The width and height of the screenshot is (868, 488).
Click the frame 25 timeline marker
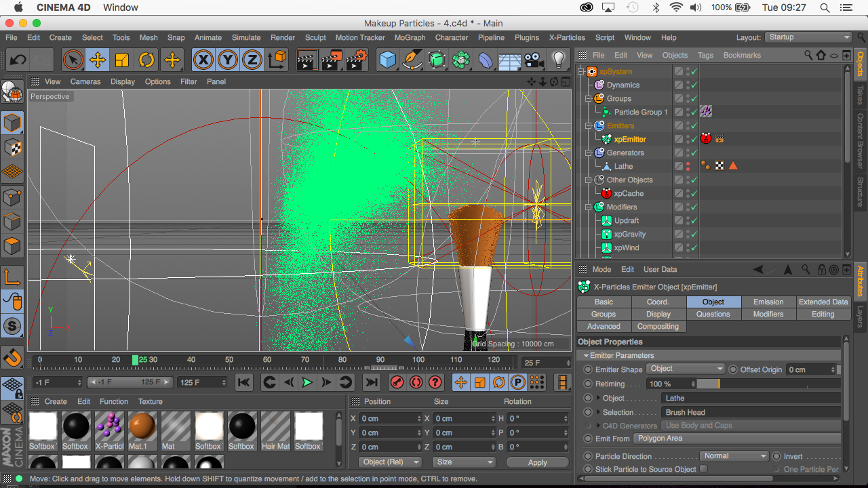(x=136, y=360)
